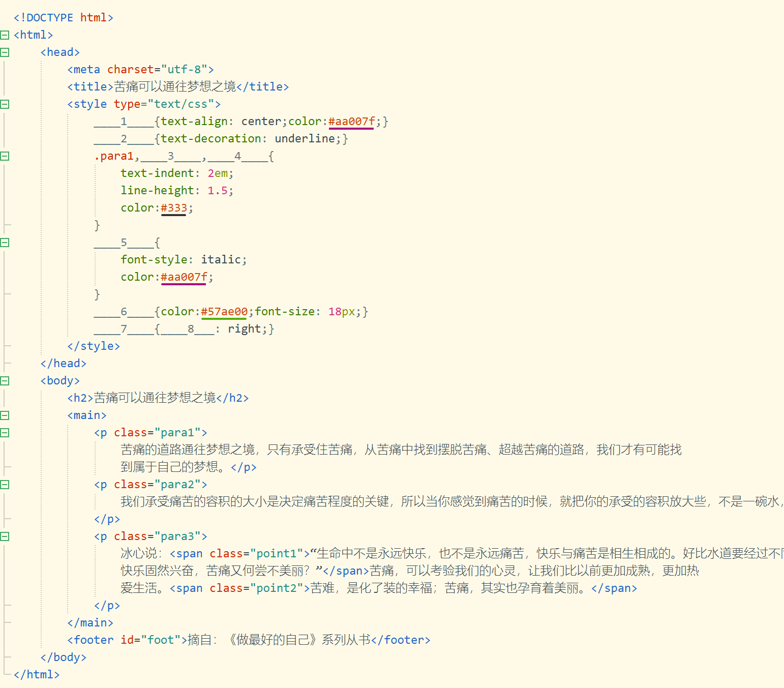Click the style type="text/css" opening tag

click(144, 104)
